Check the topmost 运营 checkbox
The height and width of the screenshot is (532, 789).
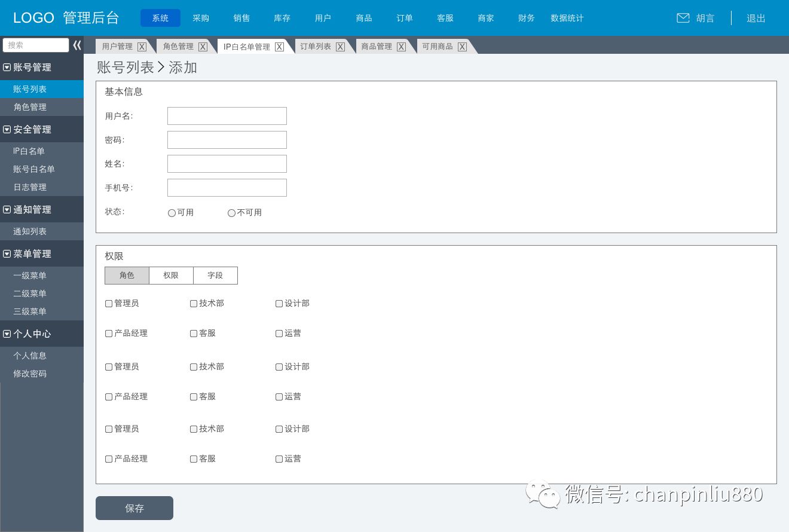[279, 334]
